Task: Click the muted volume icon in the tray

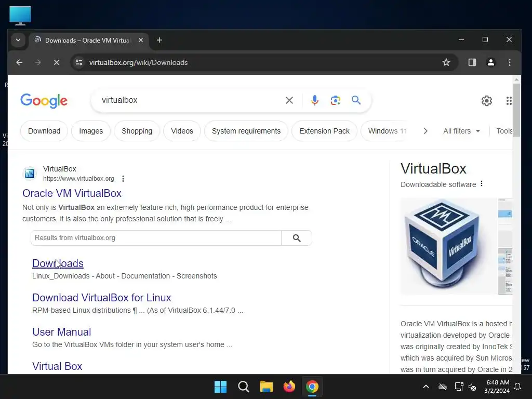Action: point(472,387)
